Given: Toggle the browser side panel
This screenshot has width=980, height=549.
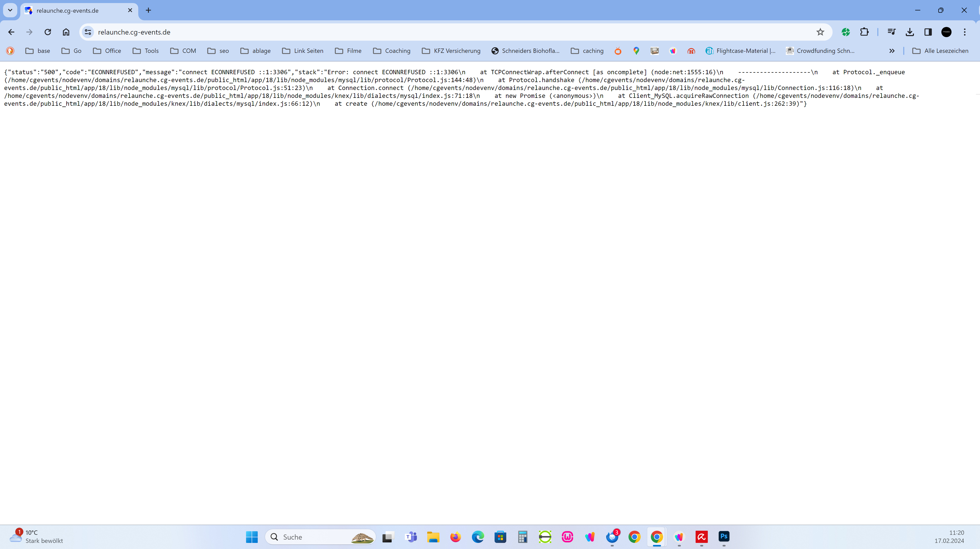Looking at the screenshot, I should tap(928, 32).
